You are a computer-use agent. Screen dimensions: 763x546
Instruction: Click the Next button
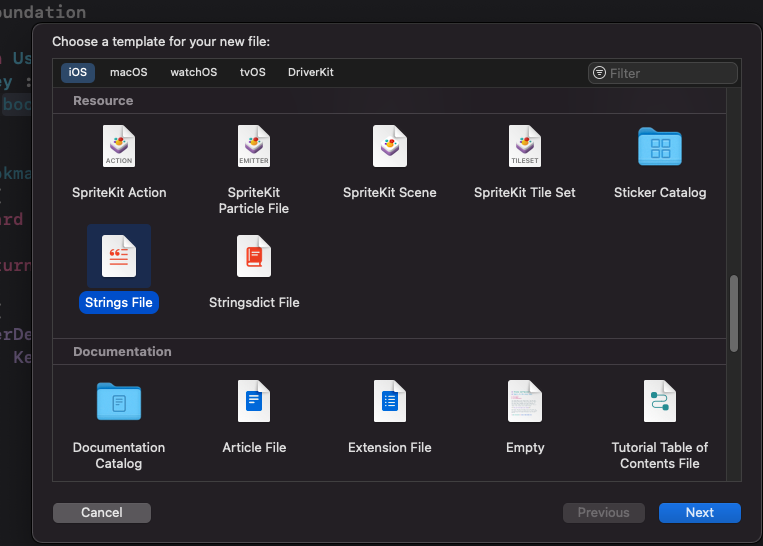pyautogui.click(x=700, y=513)
